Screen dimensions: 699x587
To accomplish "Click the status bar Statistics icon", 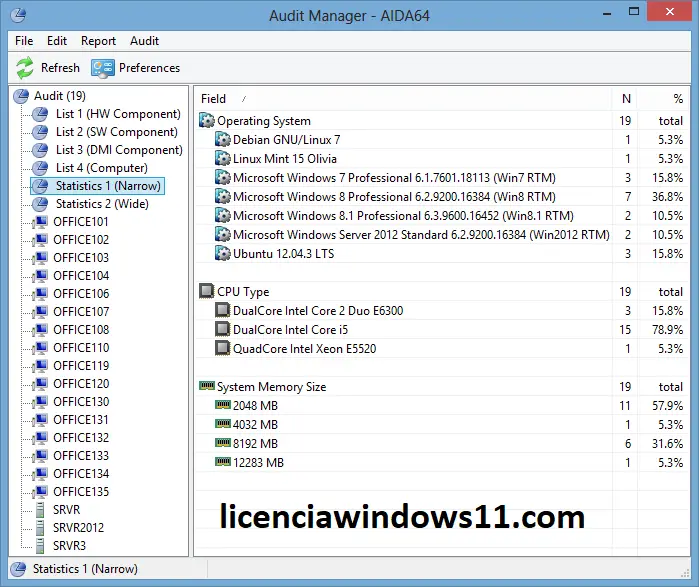I will click(18, 569).
